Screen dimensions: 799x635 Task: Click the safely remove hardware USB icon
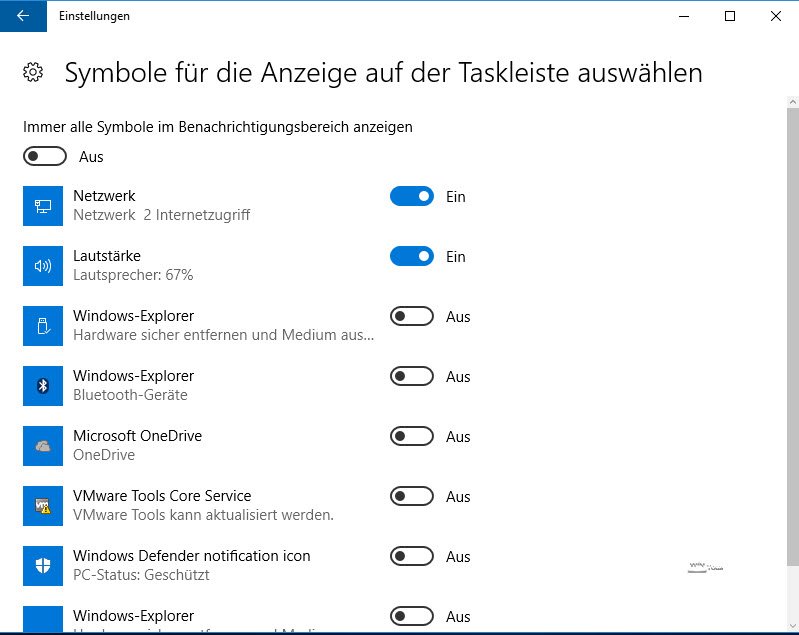[x=43, y=326]
